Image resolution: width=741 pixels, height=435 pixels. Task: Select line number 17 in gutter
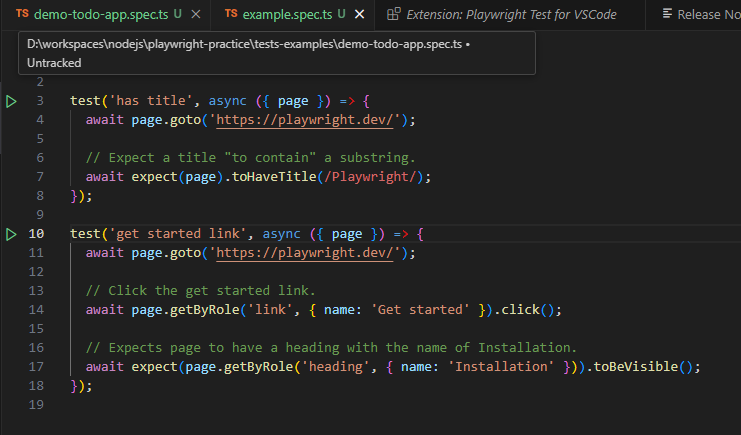36,367
